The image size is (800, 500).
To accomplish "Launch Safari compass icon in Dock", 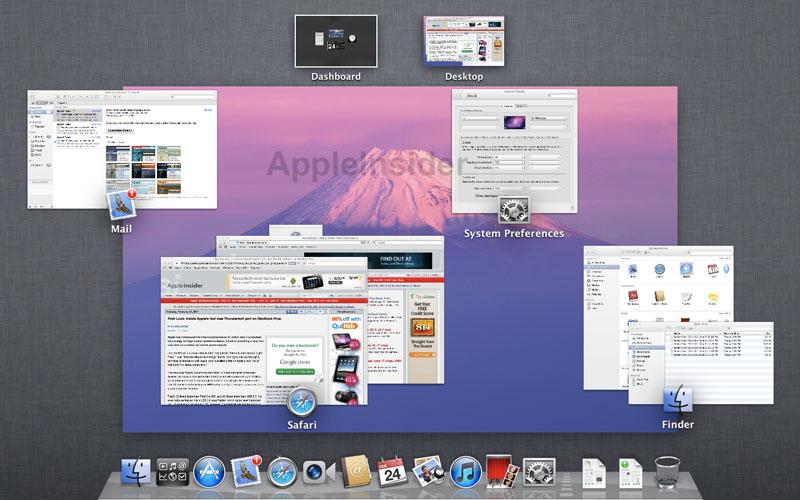I will coord(282,472).
